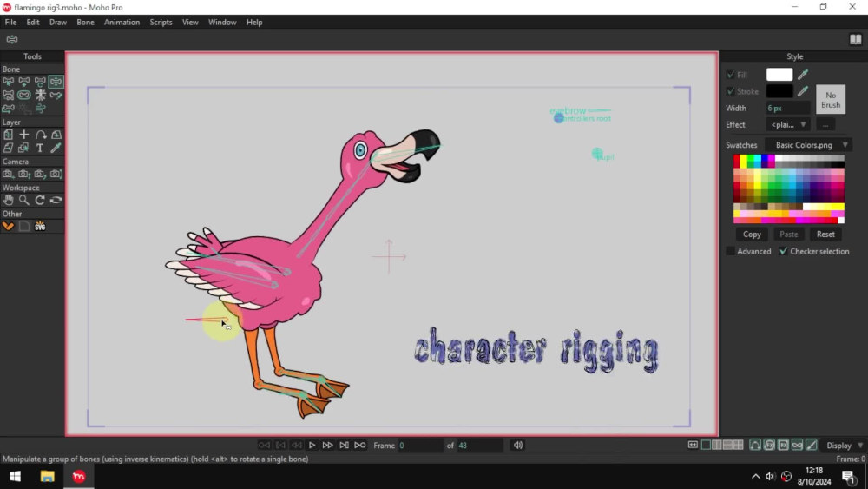
Task: Open File Explorer from the taskbar
Action: click(47, 476)
